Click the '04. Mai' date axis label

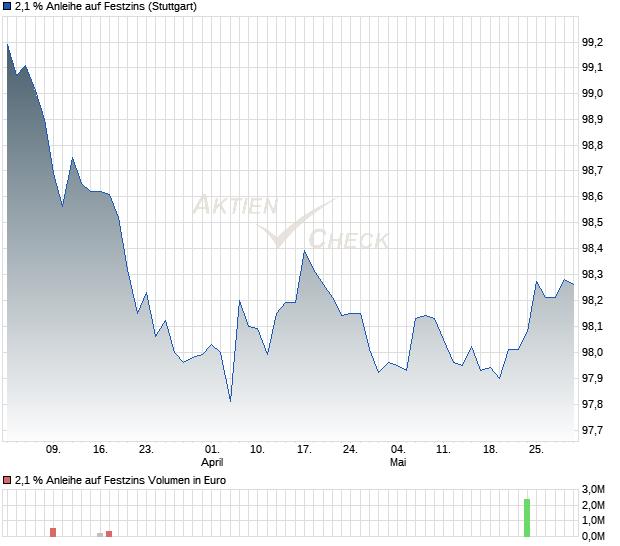398,455
